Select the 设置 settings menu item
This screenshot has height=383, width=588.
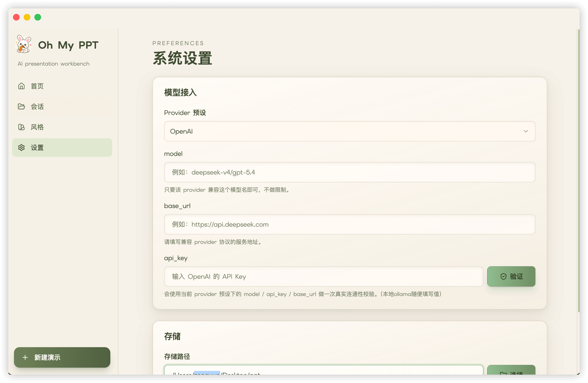point(62,148)
